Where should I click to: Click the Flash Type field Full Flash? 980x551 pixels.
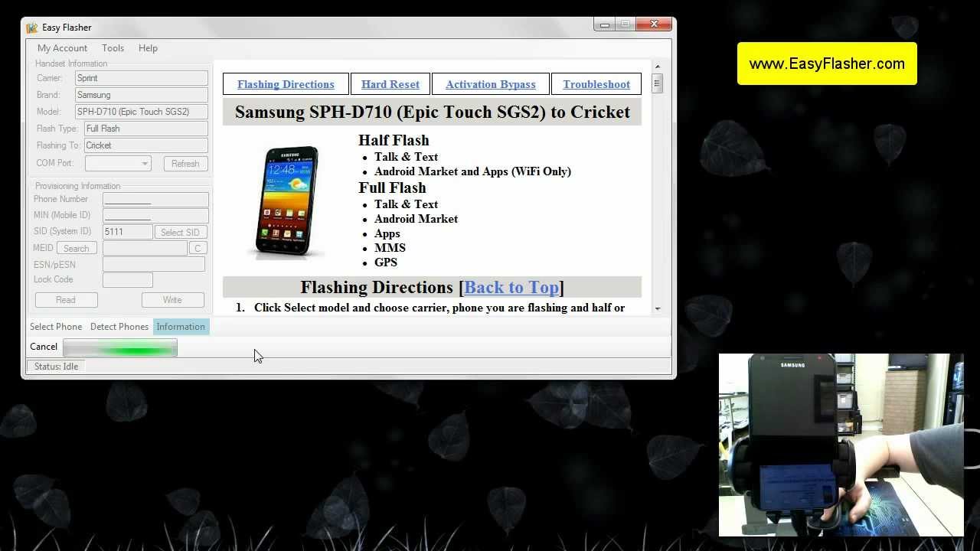146,129
